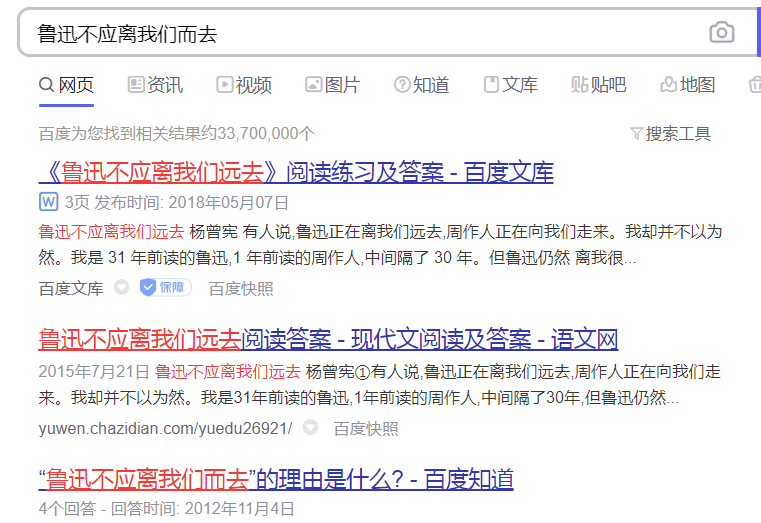Open 搜索工具 filter options
Viewport: 761px width, 523px height.
click(x=670, y=133)
